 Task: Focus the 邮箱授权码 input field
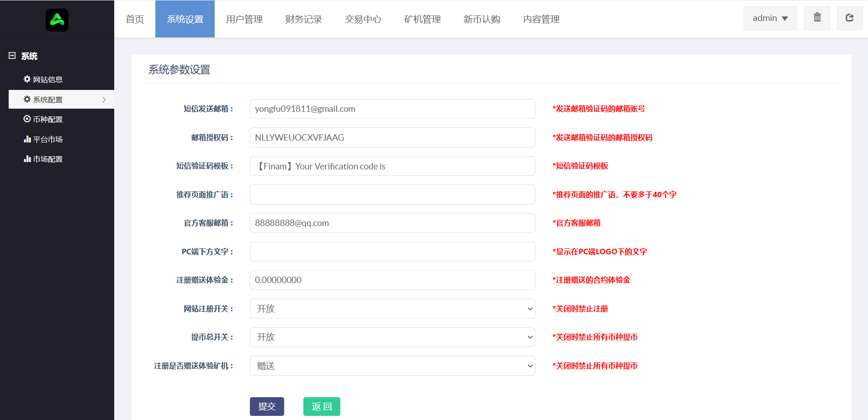click(x=392, y=137)
